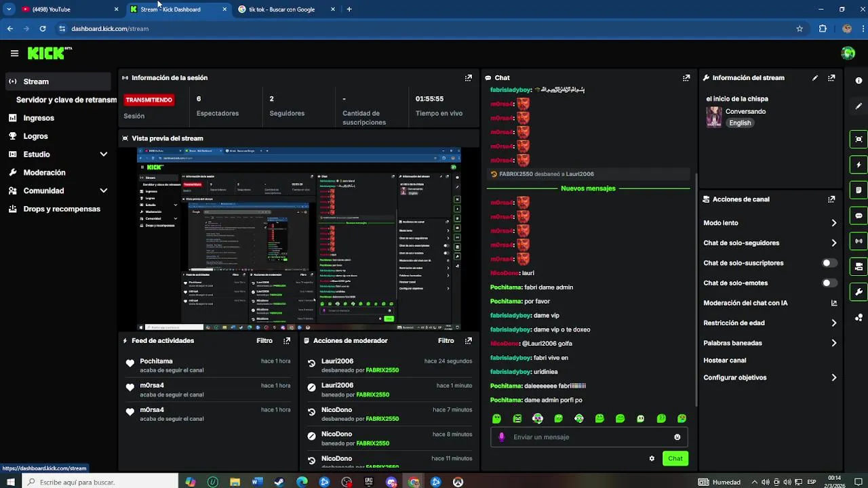Screen dimensions: 868x488
Task: Toggle stream preview widget icon in right sidebar
Action: click(859, 139)
